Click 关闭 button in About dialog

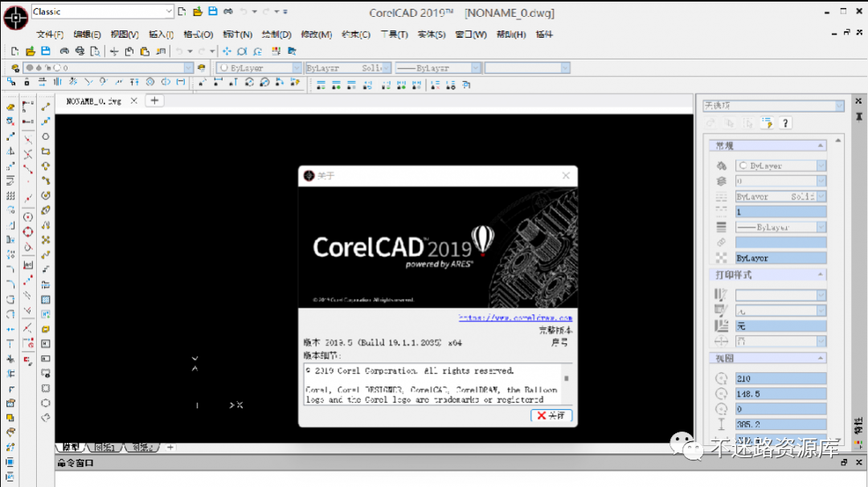[551, 415]
